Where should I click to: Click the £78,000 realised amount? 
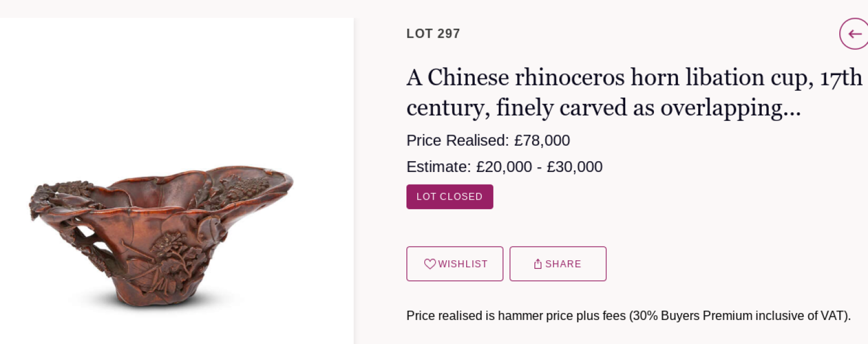(542, 140)
